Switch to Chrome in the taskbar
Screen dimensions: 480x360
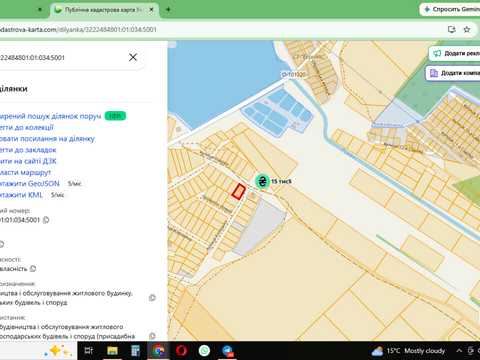158,350
